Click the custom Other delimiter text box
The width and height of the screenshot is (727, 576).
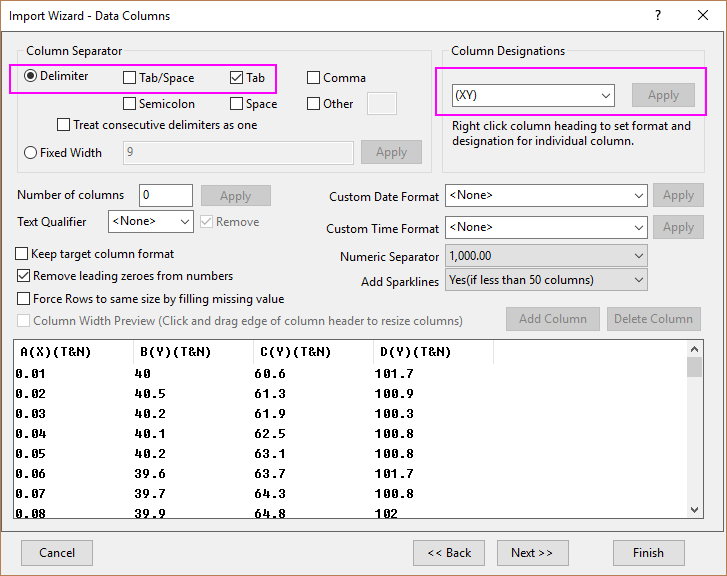pyautogui.click(x=382, y=103)
